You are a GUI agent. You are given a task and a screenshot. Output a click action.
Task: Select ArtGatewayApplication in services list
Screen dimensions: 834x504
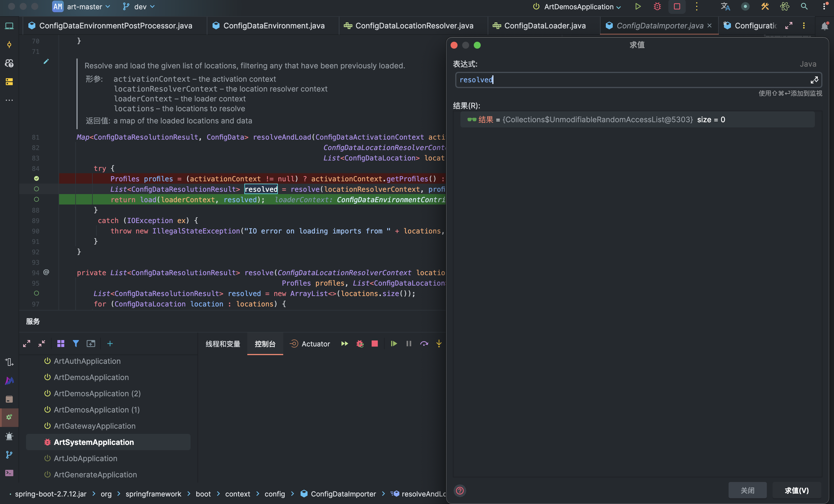(x=94, y=426)
